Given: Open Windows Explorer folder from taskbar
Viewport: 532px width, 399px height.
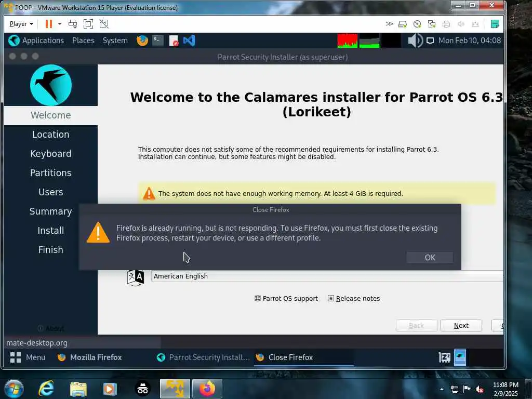Looking at the screenshot, I should click(x=78, y=389).
